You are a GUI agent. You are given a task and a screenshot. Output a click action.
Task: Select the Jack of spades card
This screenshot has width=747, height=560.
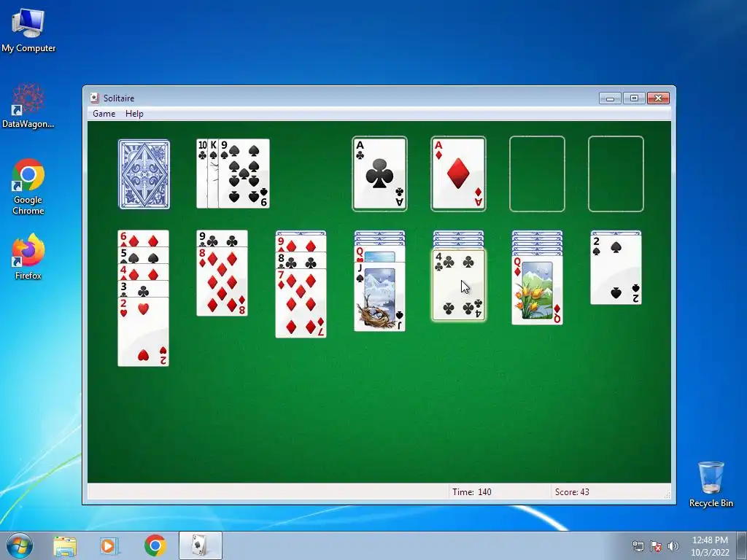point(379,297)
